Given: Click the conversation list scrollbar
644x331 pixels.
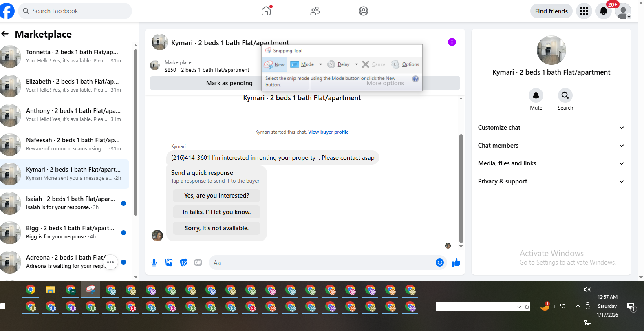Looking at the screenshot, I should (135, 132).
